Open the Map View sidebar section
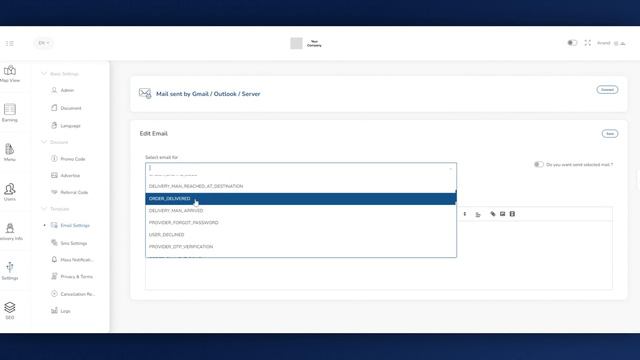The width and height of the screenshot is (640, 360). point(10,74)
